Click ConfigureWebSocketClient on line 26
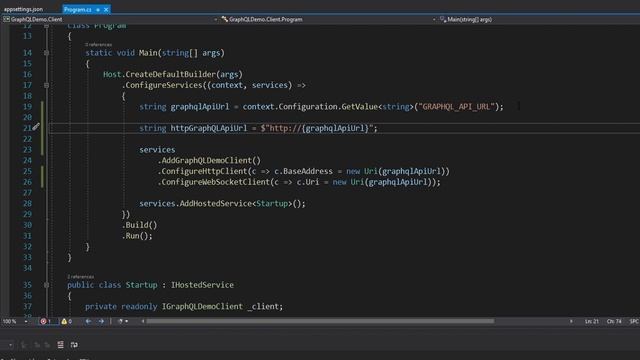Screen dimensions: 640x360 click(x=216, y=182)
